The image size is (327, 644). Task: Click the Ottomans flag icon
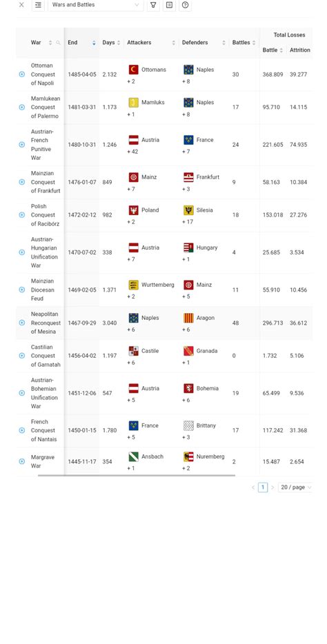(134, 70)
